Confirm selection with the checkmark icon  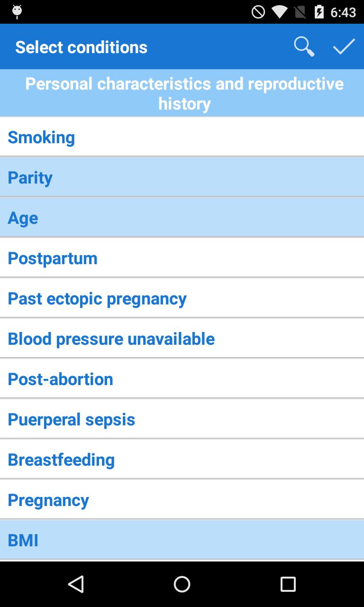(344, 47)
